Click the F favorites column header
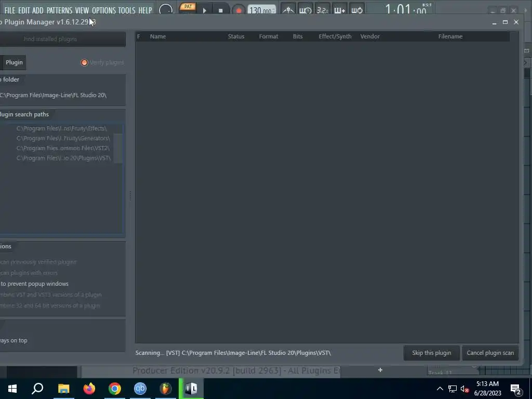This screenshot has height=399, width=532. pyautogui.click(x=138, y=36)
